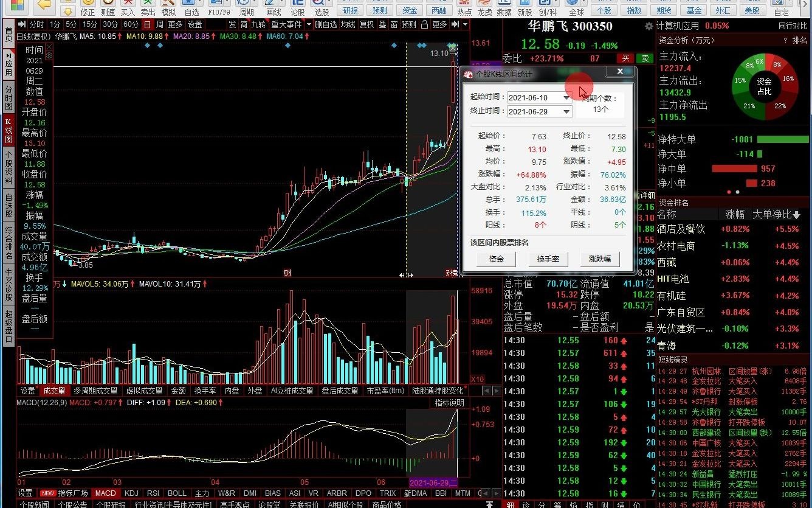The width and height of the screenshot is (812, 508).
Task: Click the 修正 toolbar item
Action: (x=88, y=7)
